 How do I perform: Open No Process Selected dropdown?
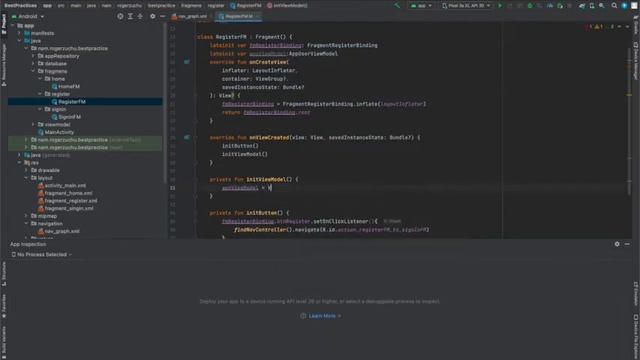coord(42,254)
